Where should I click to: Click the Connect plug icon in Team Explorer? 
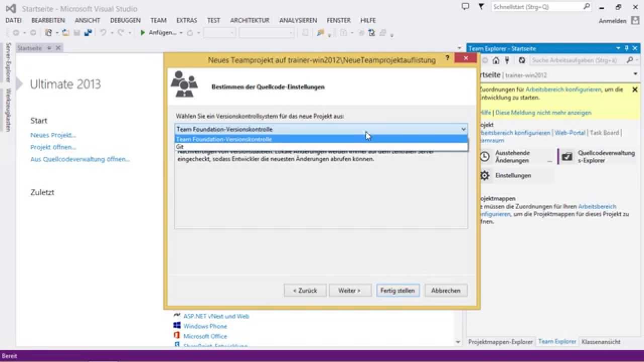507,60
